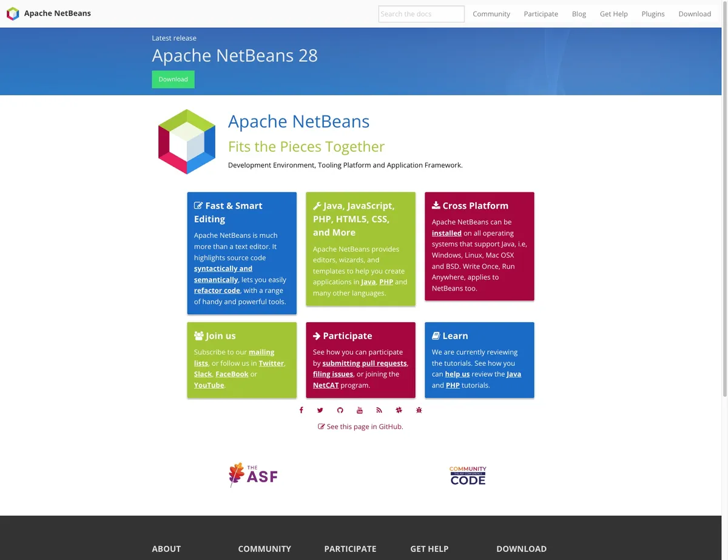Click the Apache NetBeans logo in navbar
The height and width of the screenshot is (560, 728).
point(13,13)
